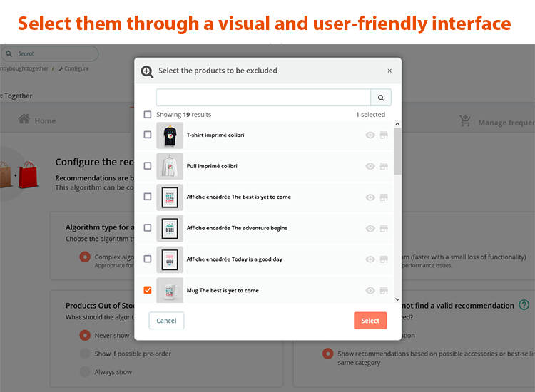
Task: Click eye icon for Affiche The adventure begins
Action: pos(370,228)
